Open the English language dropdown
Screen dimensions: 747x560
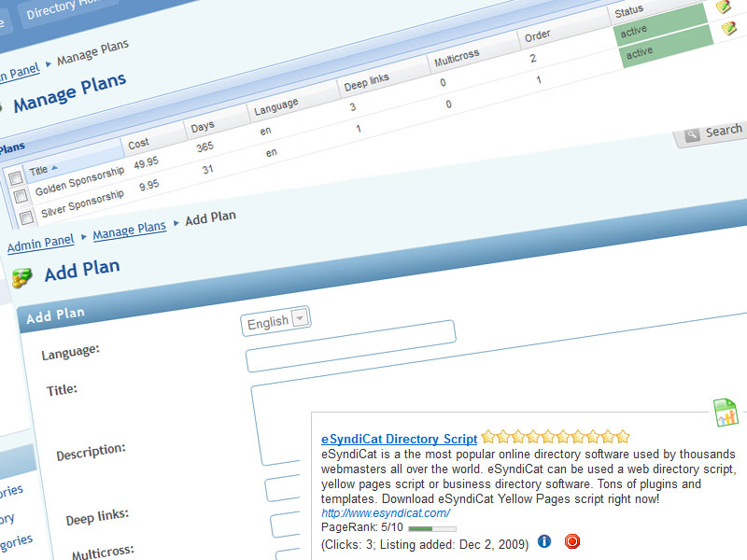(x=275, y=321)
